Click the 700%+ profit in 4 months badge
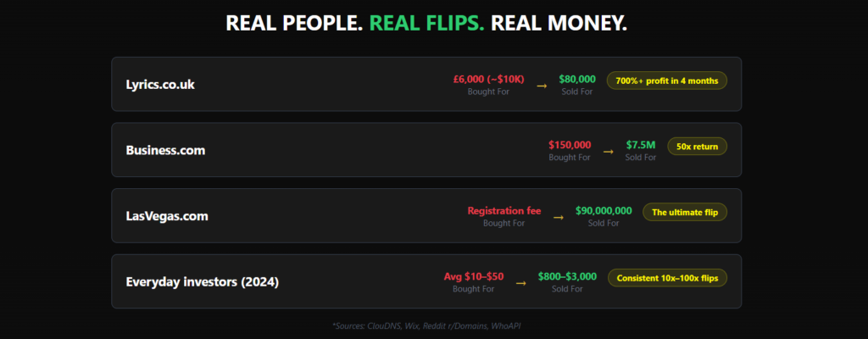 click(667, 81)
